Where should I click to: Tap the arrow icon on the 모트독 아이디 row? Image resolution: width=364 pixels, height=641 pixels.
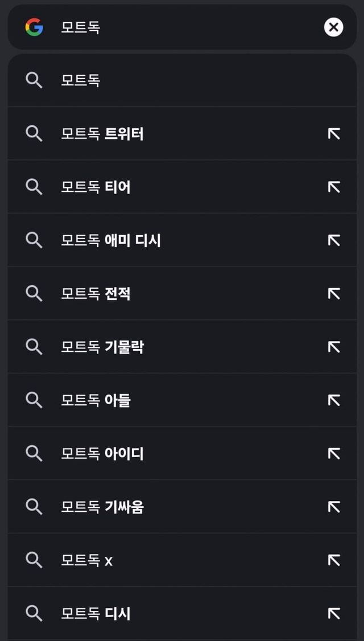pyautogui.click(x=334, y=454)
